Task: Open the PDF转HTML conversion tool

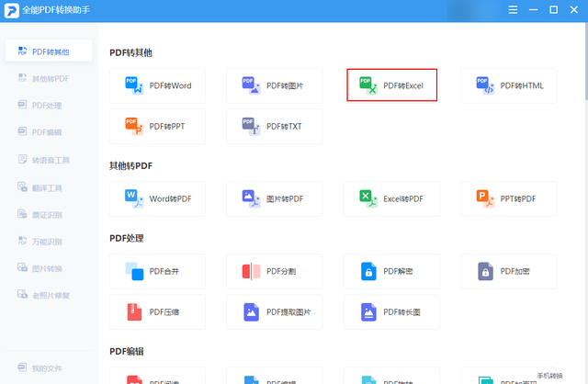Action: coord(508,85)
